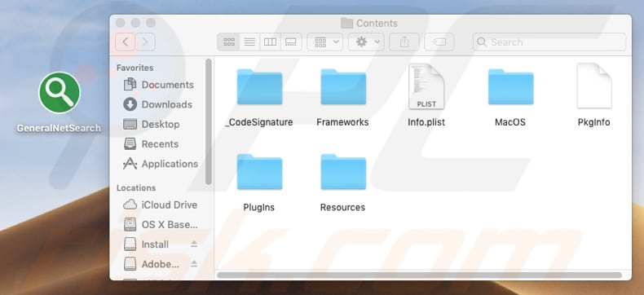The image size is (644, 295).
Task: Switch to list view
Action: pyautogui.click(x=249, y=42)
